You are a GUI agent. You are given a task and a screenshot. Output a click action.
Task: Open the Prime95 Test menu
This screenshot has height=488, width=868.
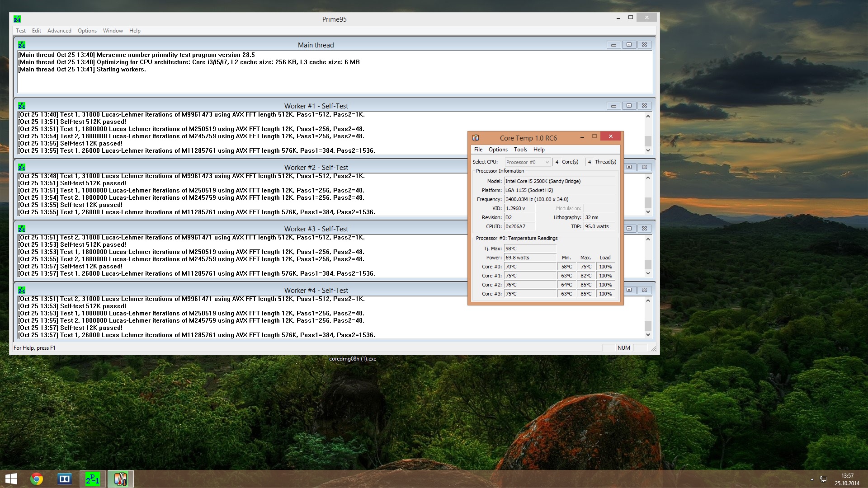[21, 31]
